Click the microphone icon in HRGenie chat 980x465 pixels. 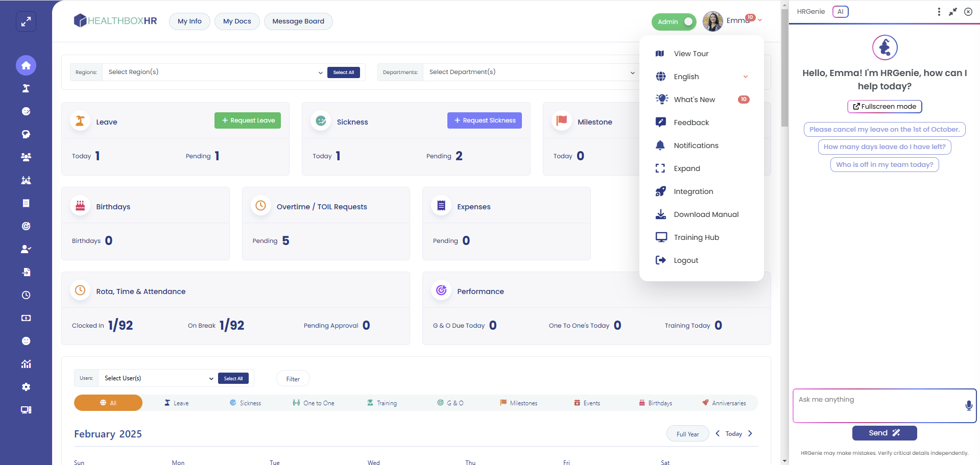pos(968,406)
